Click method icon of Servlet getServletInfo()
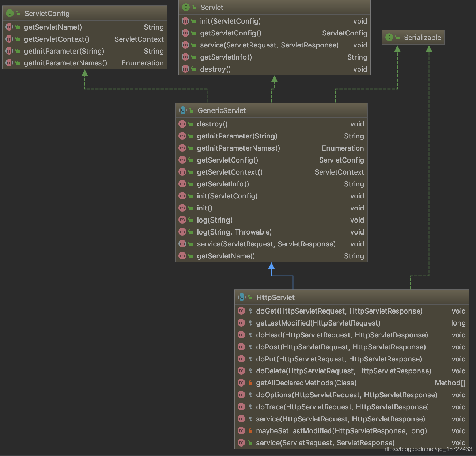 (x=185, y=57)
